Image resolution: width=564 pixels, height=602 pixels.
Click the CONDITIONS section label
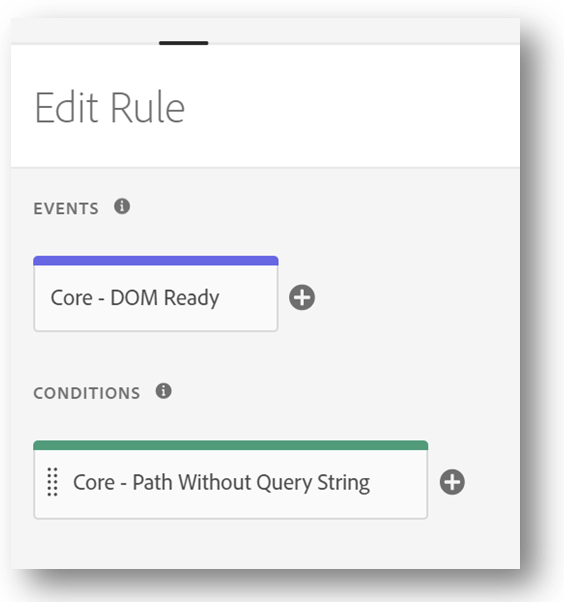[87, 393]
